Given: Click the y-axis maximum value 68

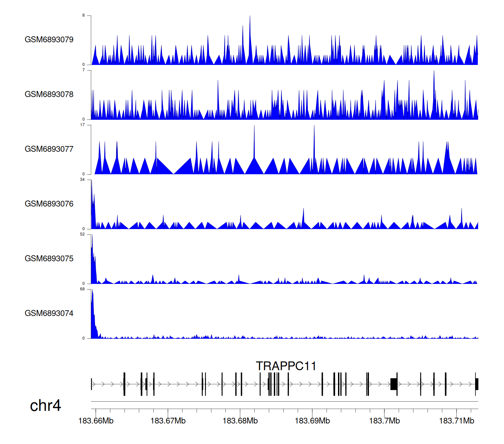Looking at the screenshot, I should pos(82,289).
